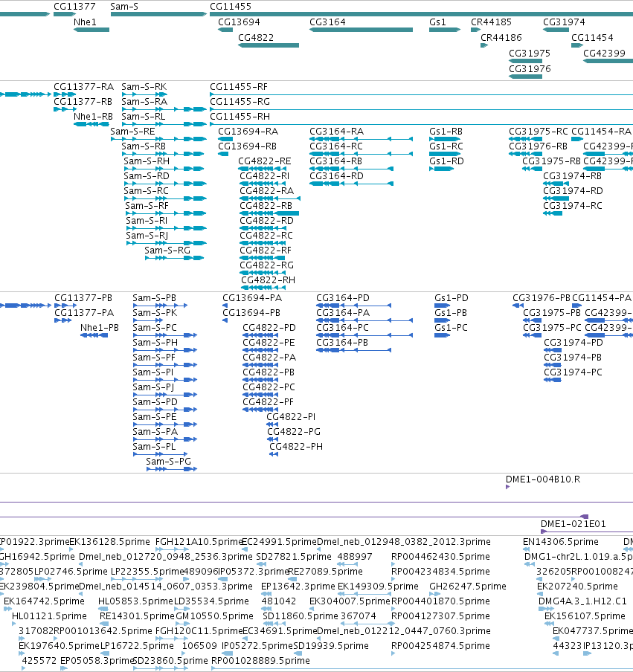The height and width of the screenshot is (672, 633).
Task: Click the Sam-S gene feature label
Action: [x=124, y=7]
